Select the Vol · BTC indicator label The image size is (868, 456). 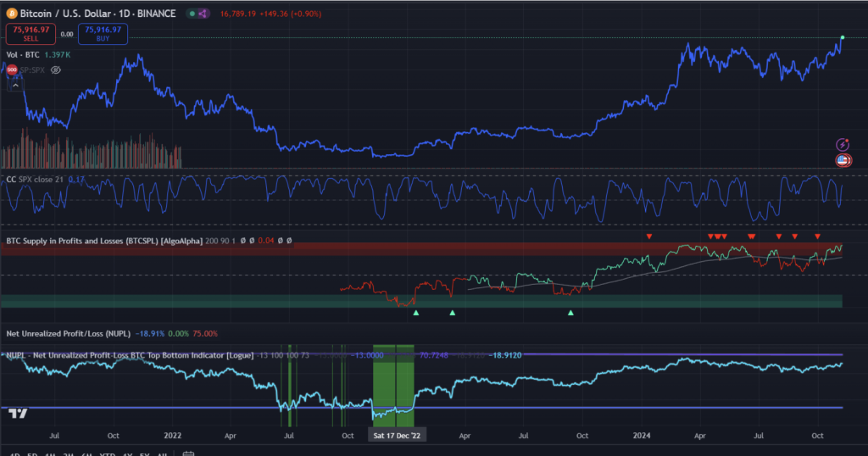tap(24, 54)
